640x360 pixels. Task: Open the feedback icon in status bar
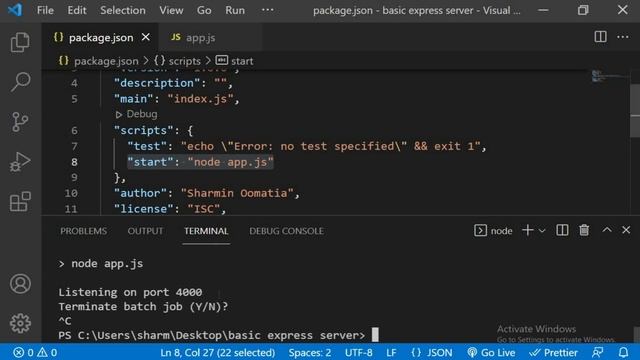click(x=598, y=352)
